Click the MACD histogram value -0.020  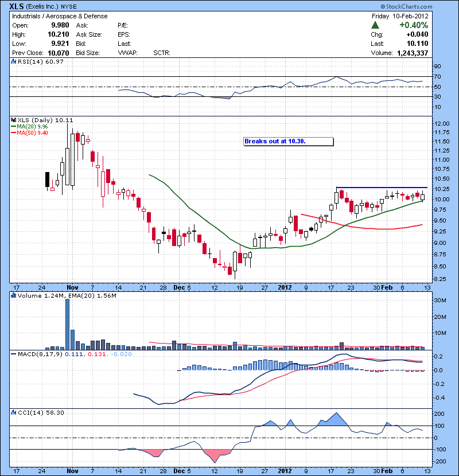tap(121, 354)
